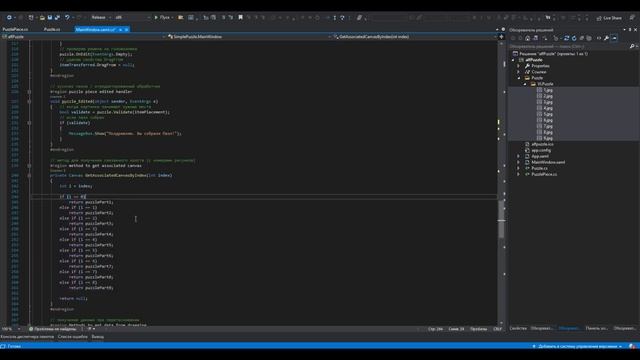The image size is (640, 360).
Task: Click the Undo toolbar icon
Action: pyautogui.click(x=67, y=18)
